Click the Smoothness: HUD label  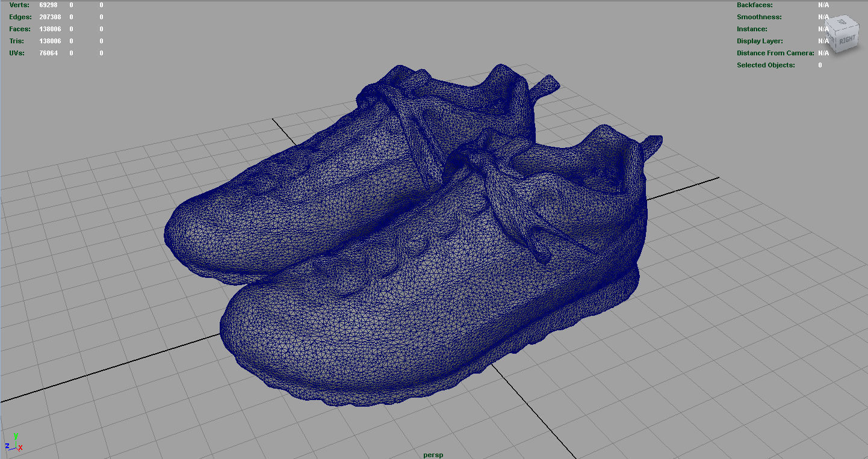click(759, 17)
